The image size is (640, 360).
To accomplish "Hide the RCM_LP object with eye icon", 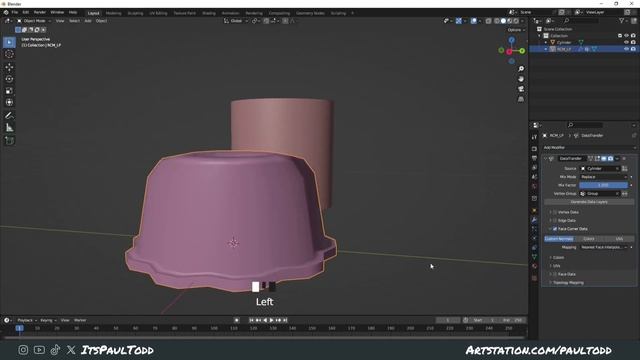I will [x=626, y=49].
